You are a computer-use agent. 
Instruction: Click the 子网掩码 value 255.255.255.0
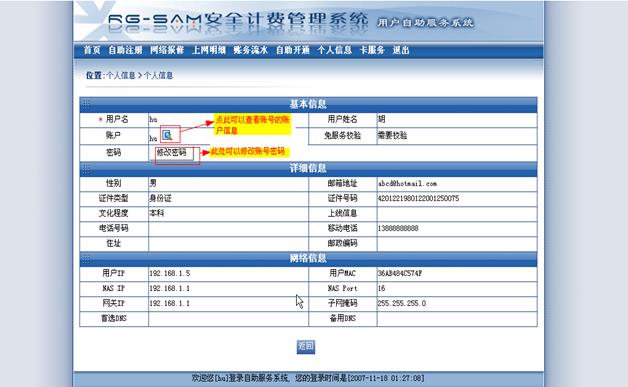click(x=402, y=303)
